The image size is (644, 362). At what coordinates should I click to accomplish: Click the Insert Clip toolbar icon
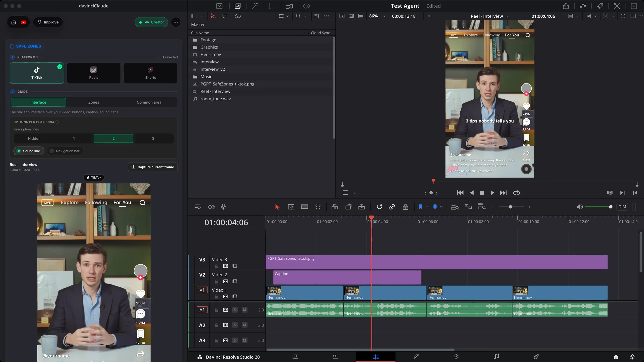pyautogui.click(x=335, y=207)
